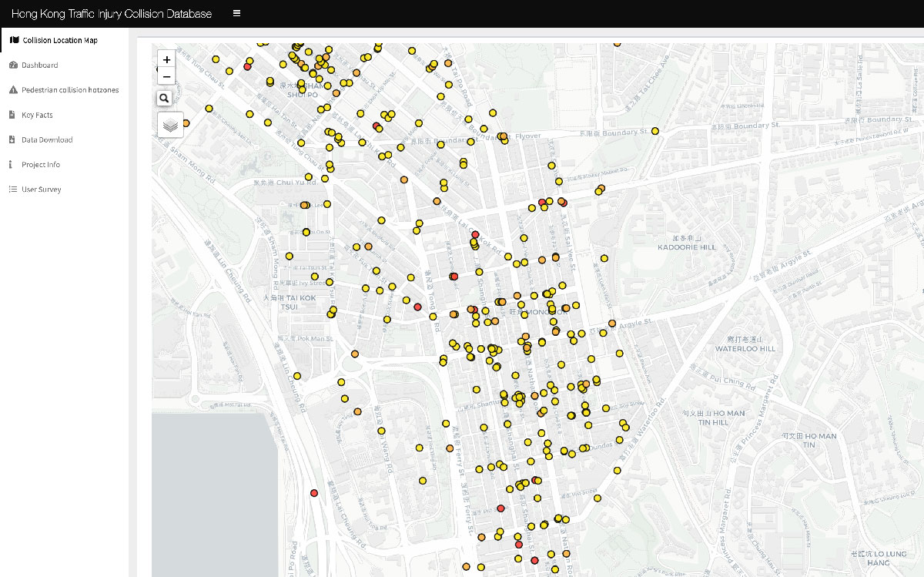Click the Key Facts document icon
The image size is (924, 577).
12,115
